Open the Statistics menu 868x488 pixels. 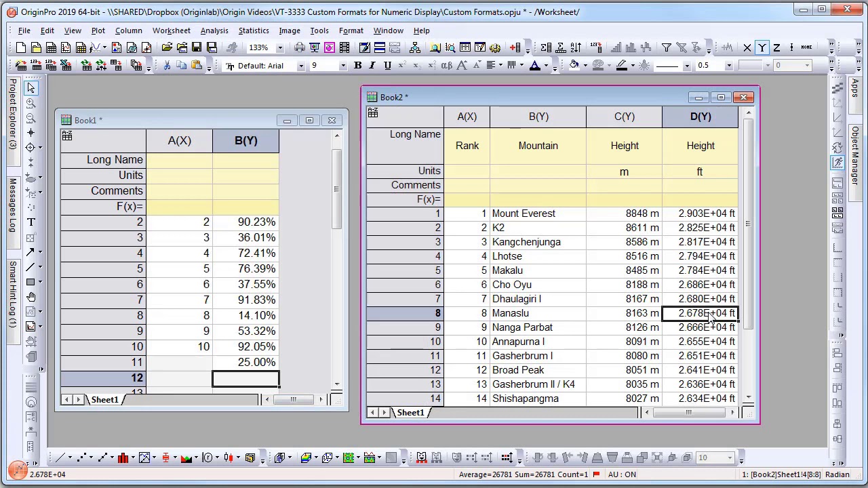coord(254,30)
